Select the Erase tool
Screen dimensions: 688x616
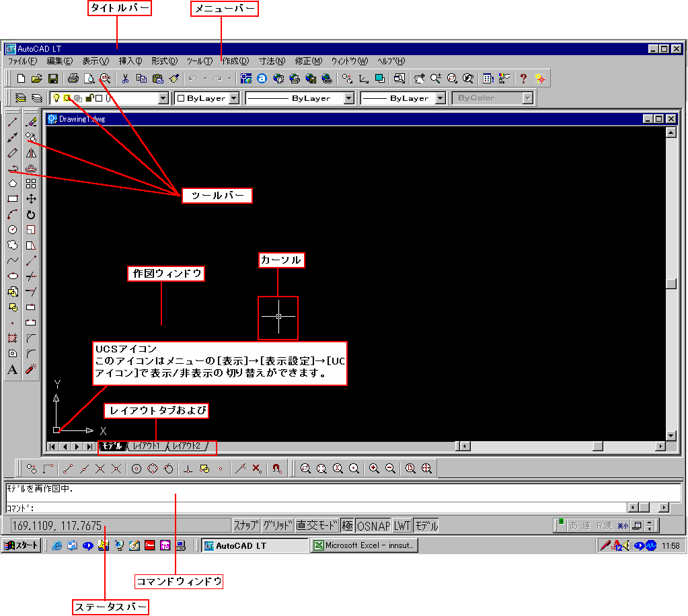(31, 122)
